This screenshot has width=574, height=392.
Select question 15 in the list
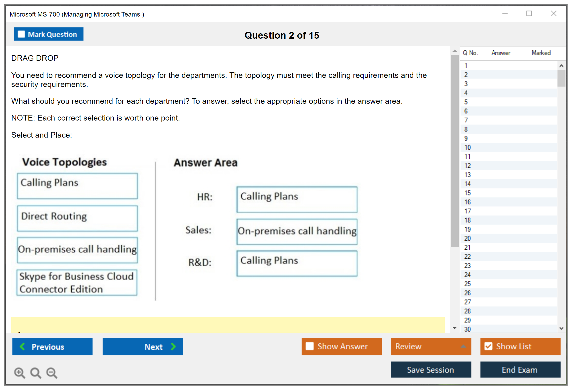[467, 193]
